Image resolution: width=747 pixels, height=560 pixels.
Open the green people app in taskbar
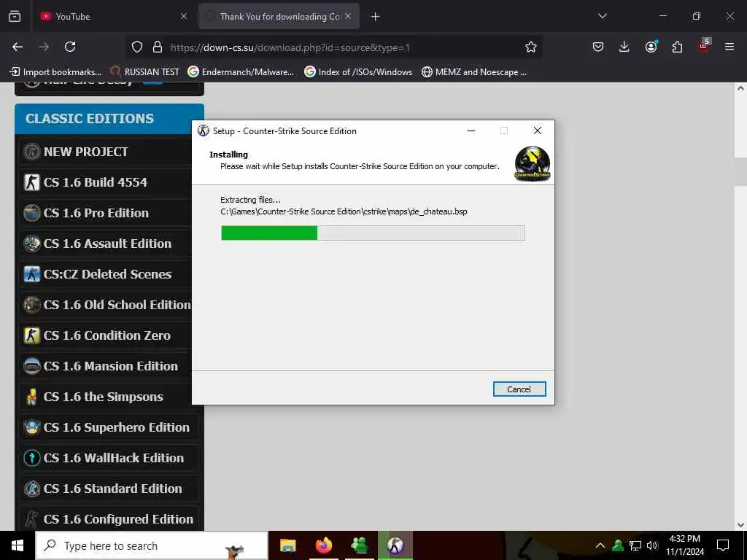[x=359, y=545]
